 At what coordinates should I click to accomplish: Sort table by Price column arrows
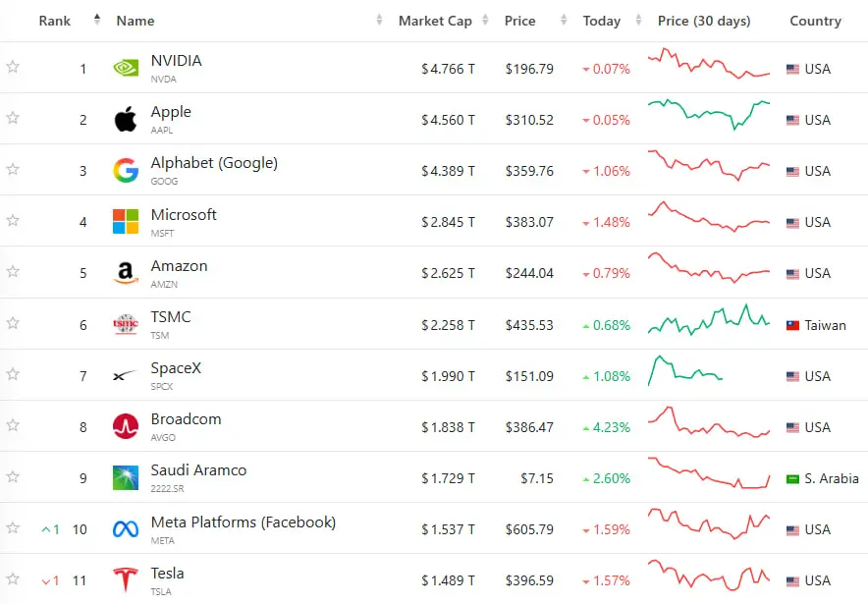[x=564, y=21]
